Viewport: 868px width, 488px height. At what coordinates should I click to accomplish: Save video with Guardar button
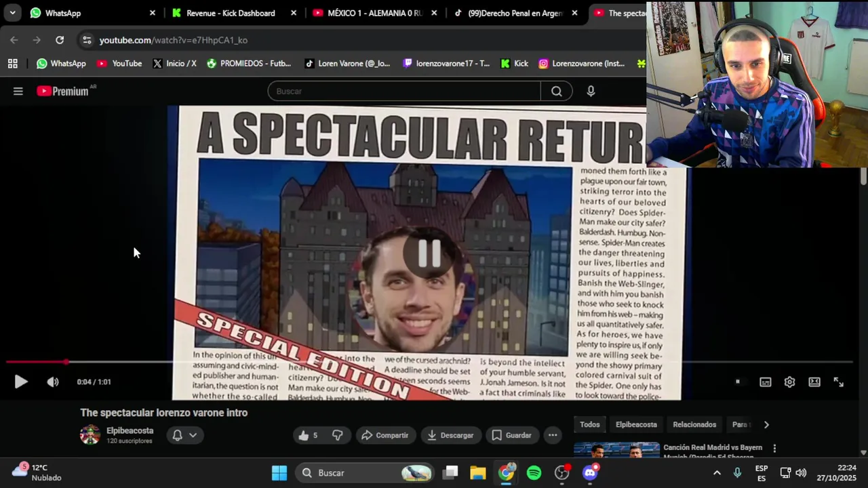pos(512,435)
